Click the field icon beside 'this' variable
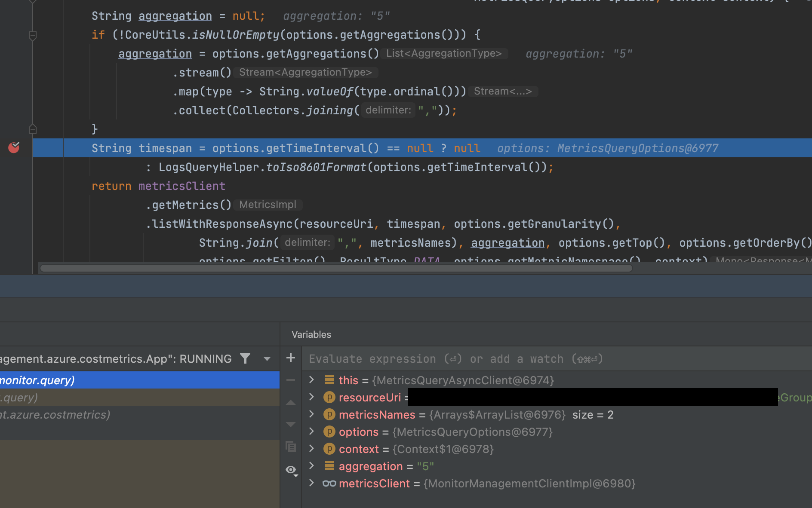Viewport: 812px width, 508px height. point(329,379)
